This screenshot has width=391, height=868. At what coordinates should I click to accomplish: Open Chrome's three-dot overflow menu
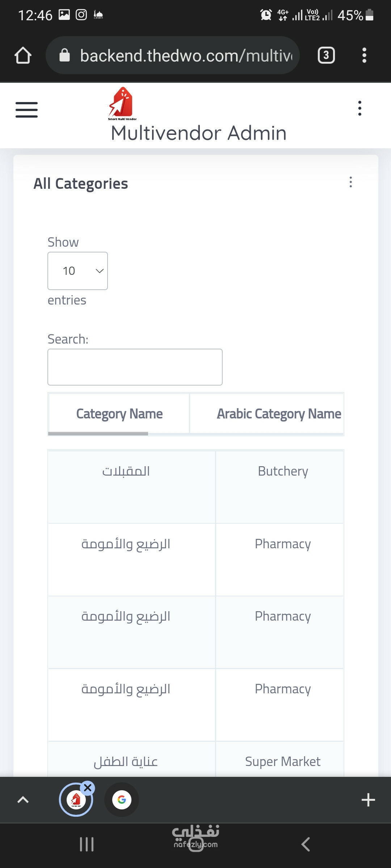click(364, 55)
